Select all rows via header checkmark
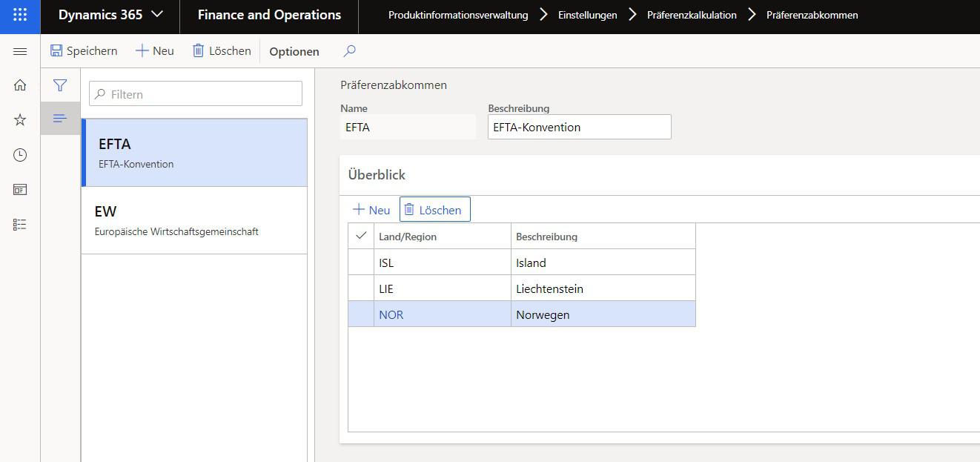 click(x=361, y=236)
